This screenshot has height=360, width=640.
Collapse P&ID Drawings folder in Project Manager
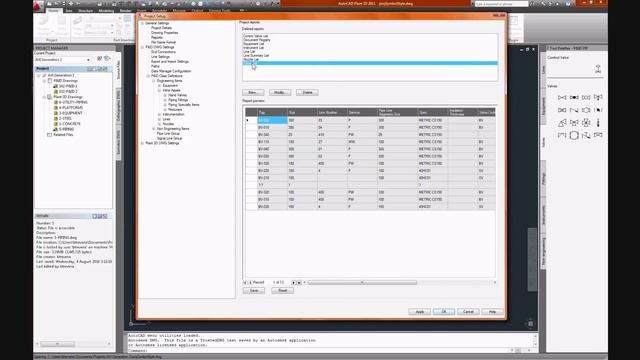[x=44, y=81]
